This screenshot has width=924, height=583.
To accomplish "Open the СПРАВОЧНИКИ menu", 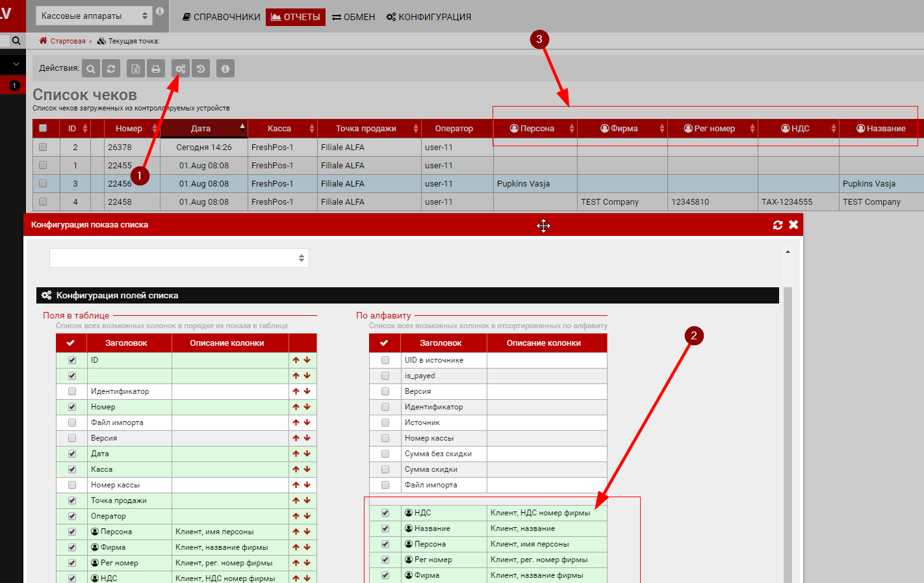I will pos(221,17).
